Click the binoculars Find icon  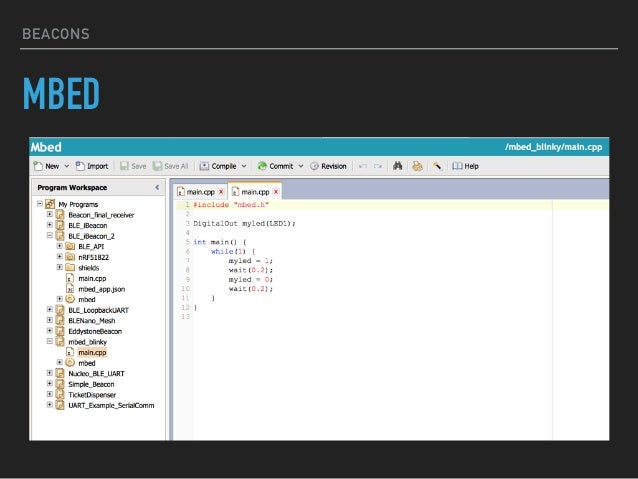(397, 166)
